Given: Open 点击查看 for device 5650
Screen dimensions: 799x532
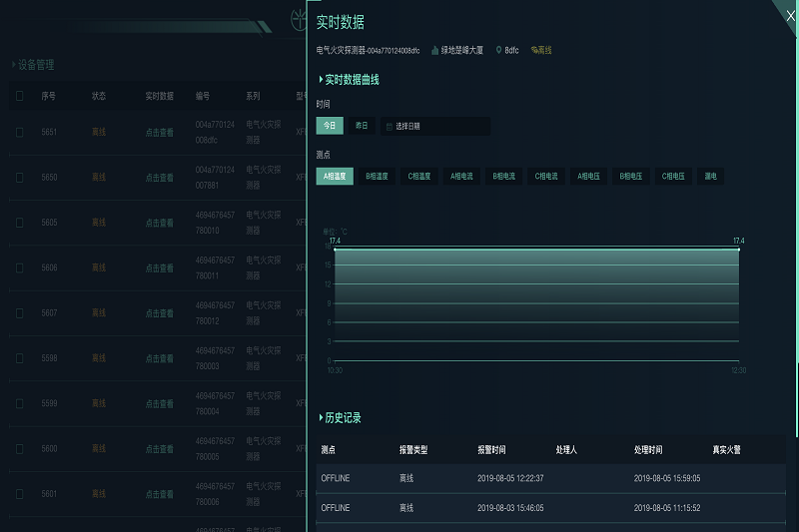Looking at the screenshot, I should click(160, 178).
